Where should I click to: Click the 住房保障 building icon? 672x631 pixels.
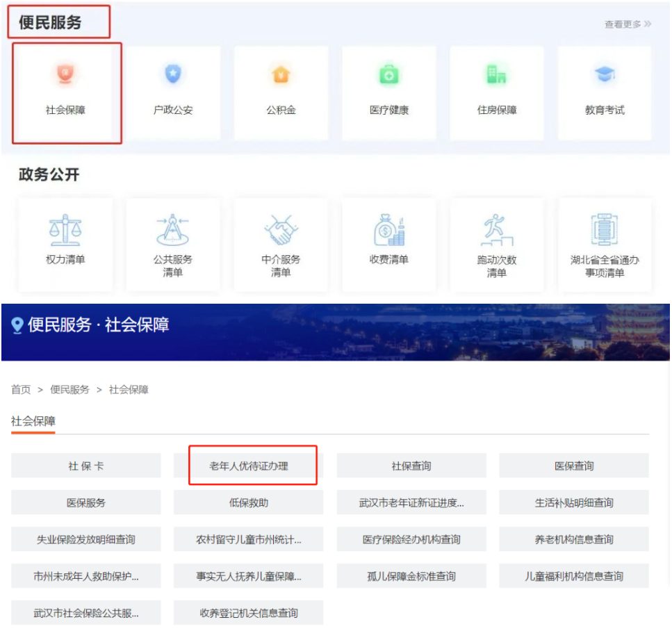point(497,74)
